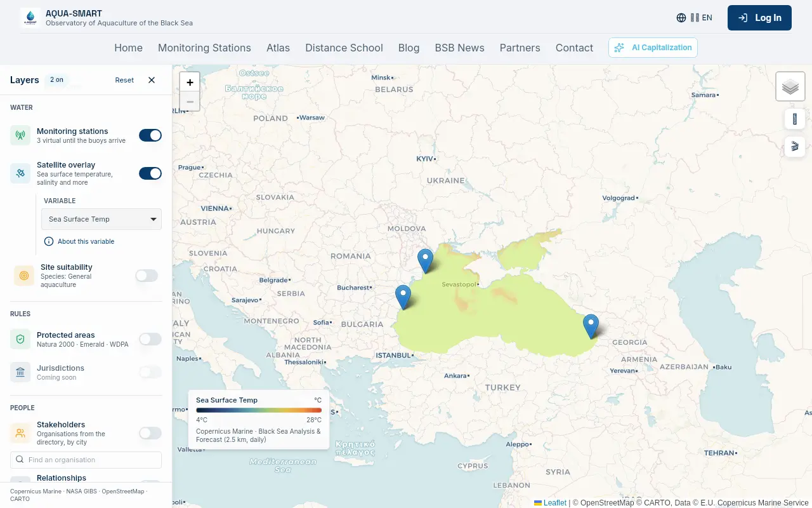Enable the Site suitability toggle
The image size is (812, 508).
coord(147,276)
